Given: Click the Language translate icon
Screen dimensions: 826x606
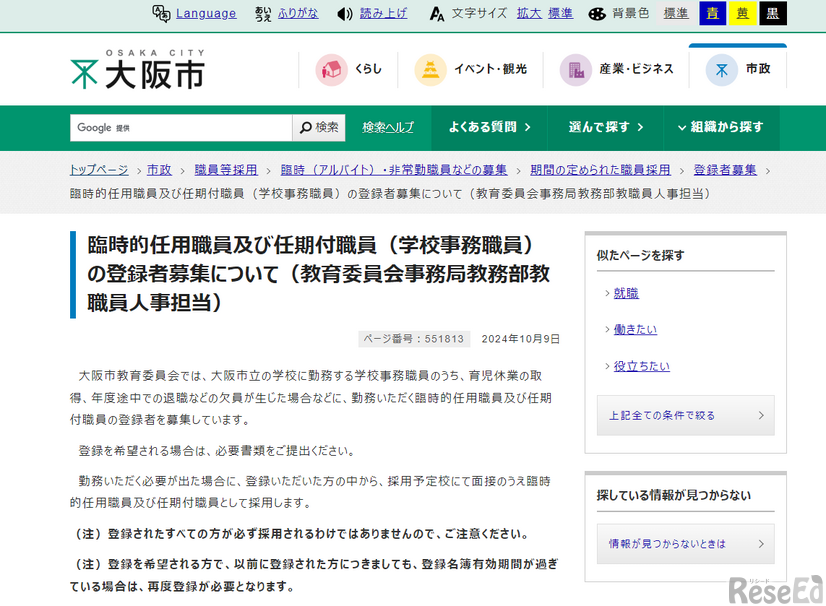Looking at the screenshot, I should click(x=161, y=13).
